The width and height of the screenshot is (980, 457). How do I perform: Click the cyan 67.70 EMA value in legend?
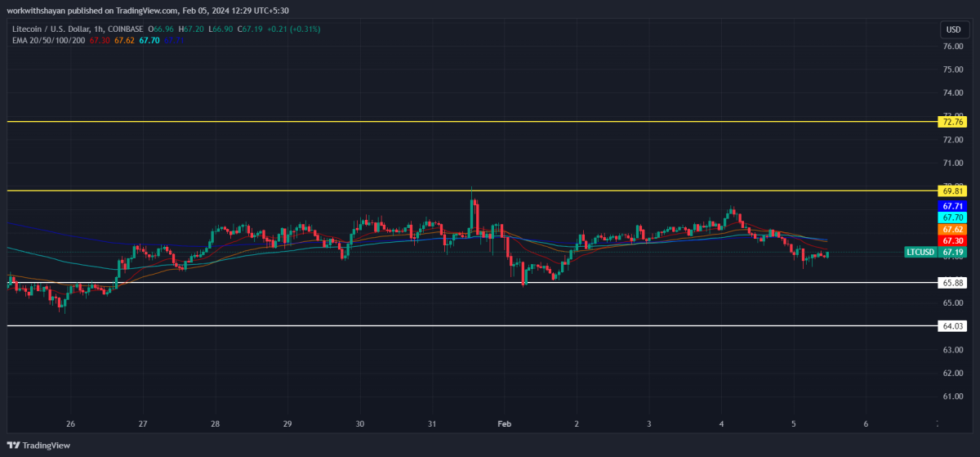[150, 39]
